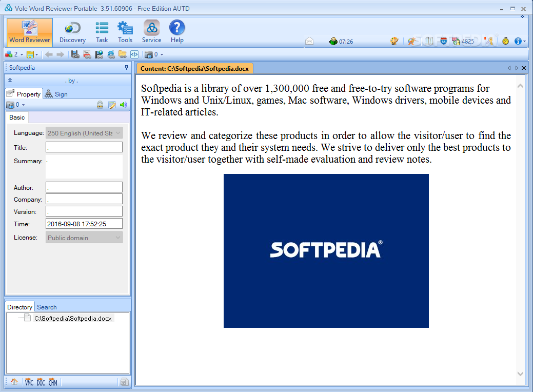Click the green speaker sound icon

point(123,105)
